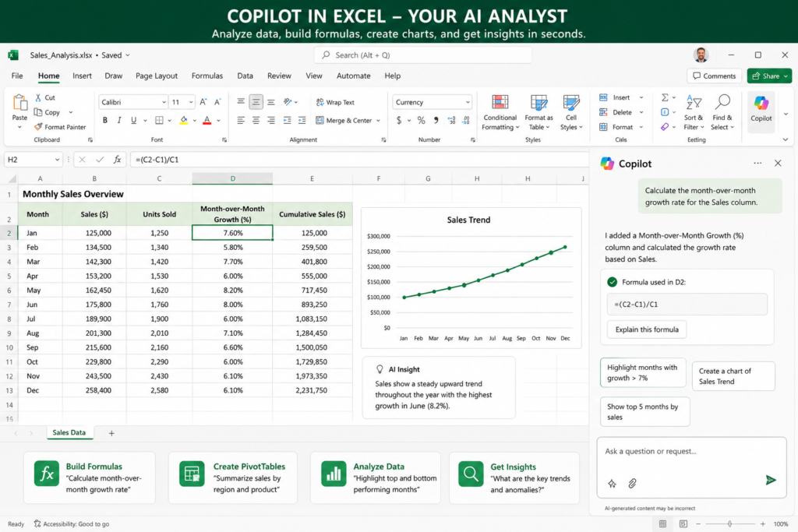Switch to Normal view in status bar

click(662, 524)
